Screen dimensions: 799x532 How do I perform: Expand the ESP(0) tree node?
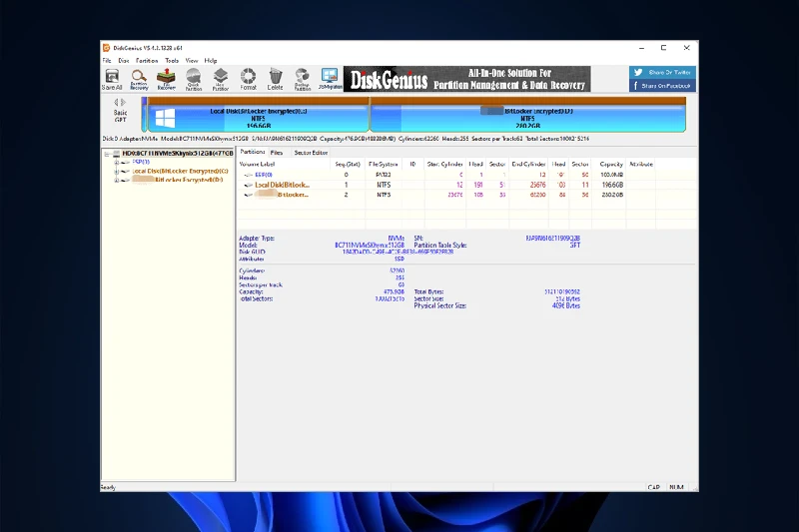tap(116, 162)
